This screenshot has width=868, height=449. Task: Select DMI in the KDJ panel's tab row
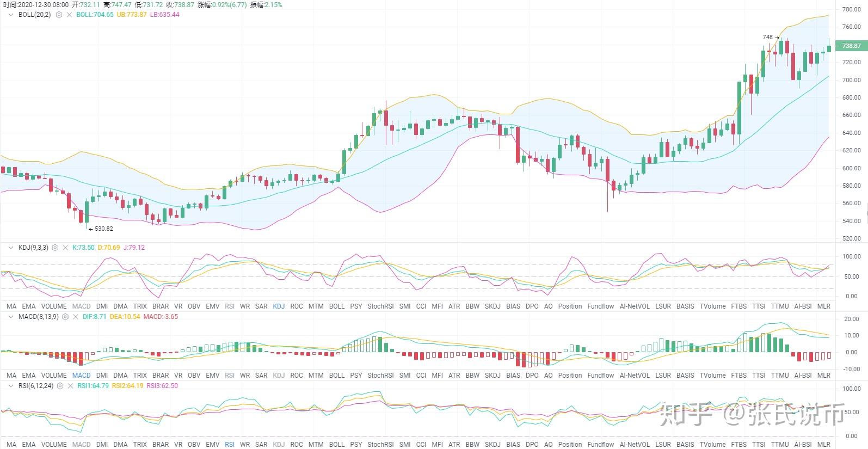pyautogui.click(x=102, y=306)
